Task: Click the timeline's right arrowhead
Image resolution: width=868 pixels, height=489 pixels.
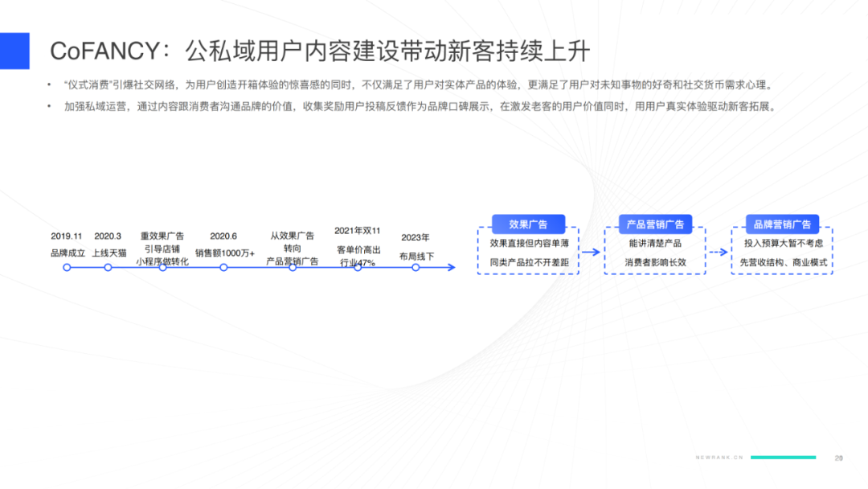Action: point(452,268)
